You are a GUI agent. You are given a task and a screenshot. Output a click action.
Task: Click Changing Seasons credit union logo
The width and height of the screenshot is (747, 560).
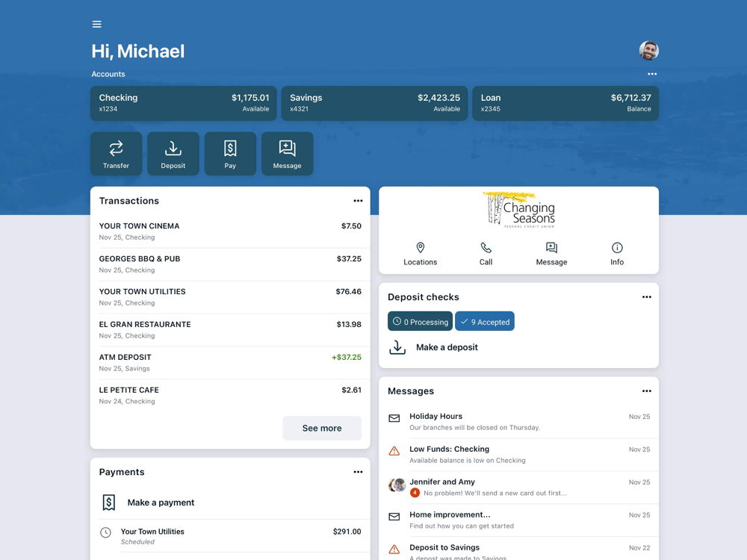[519, 210]
